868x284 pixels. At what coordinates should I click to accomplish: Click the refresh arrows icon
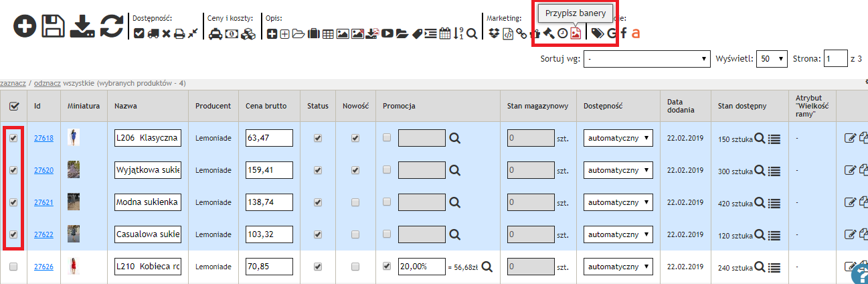[x=111, y=27]
